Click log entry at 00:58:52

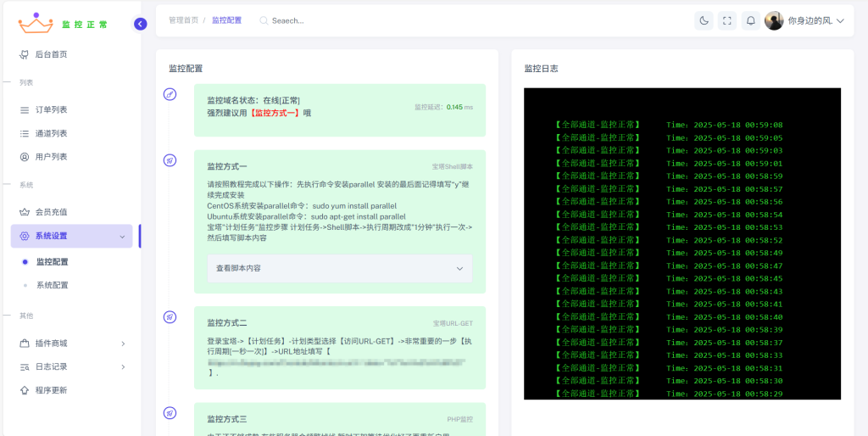[668, 240]
